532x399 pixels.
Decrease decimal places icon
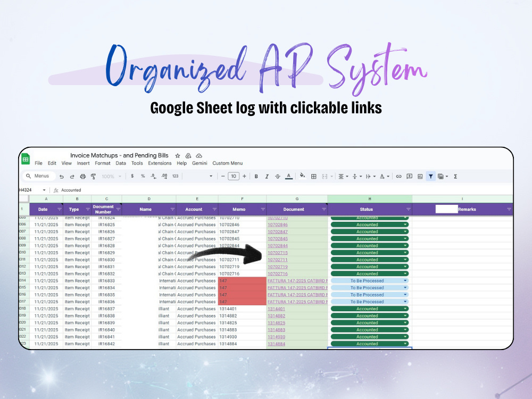[153, 176]
